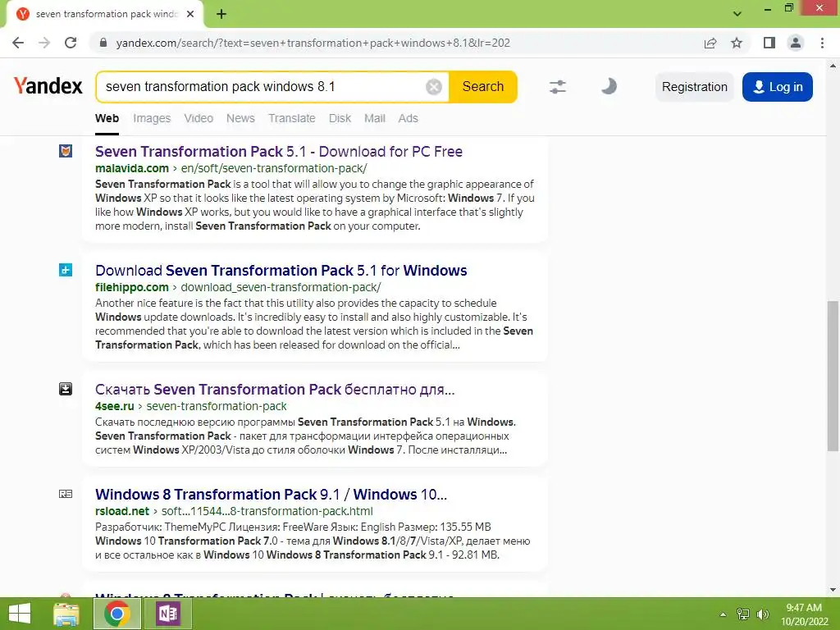
Task: Clear the search query text
Action: (x=433, y=86)
